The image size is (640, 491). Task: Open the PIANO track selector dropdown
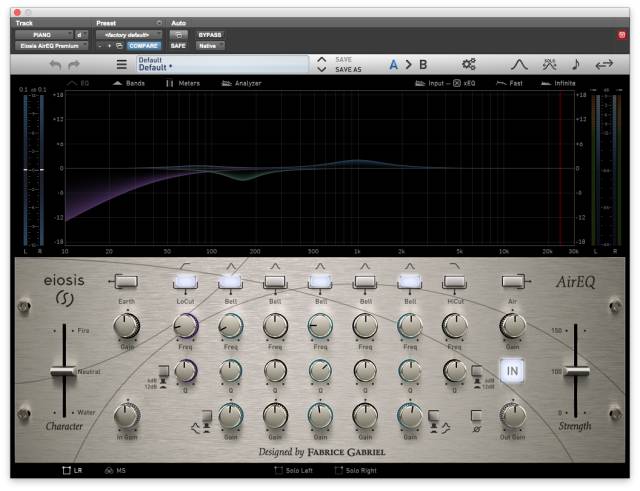pos(44,35)
